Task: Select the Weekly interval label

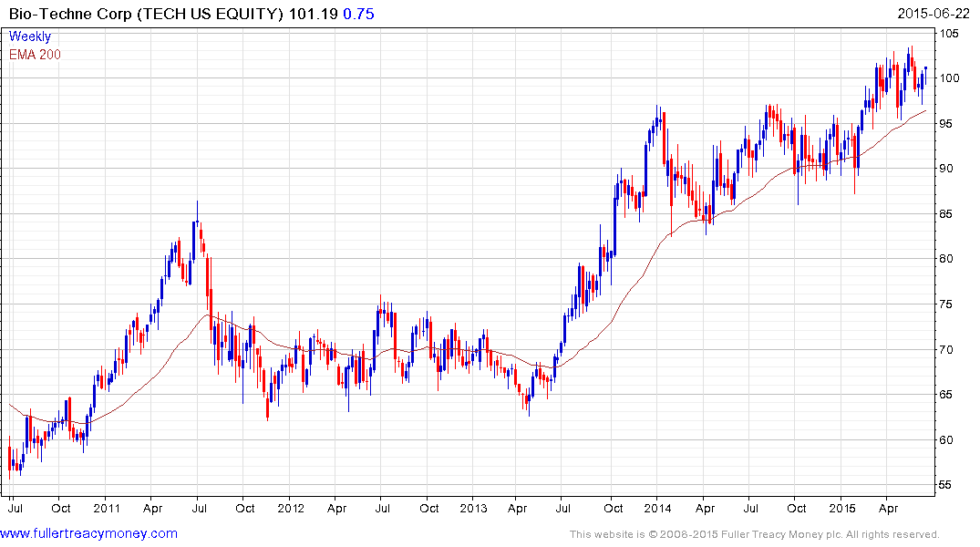Action: pos(30,36)
